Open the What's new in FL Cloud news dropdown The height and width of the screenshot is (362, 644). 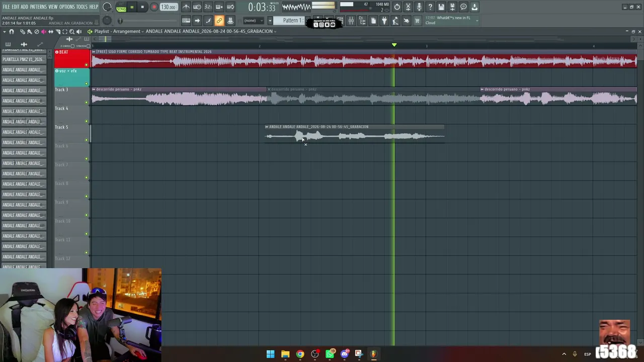point(451,20)
